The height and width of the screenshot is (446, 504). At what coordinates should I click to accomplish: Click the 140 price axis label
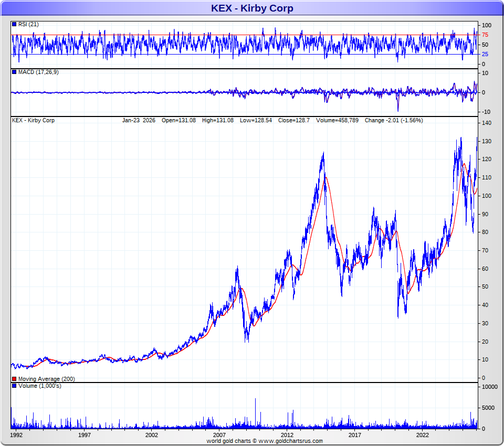pos(486,123)
